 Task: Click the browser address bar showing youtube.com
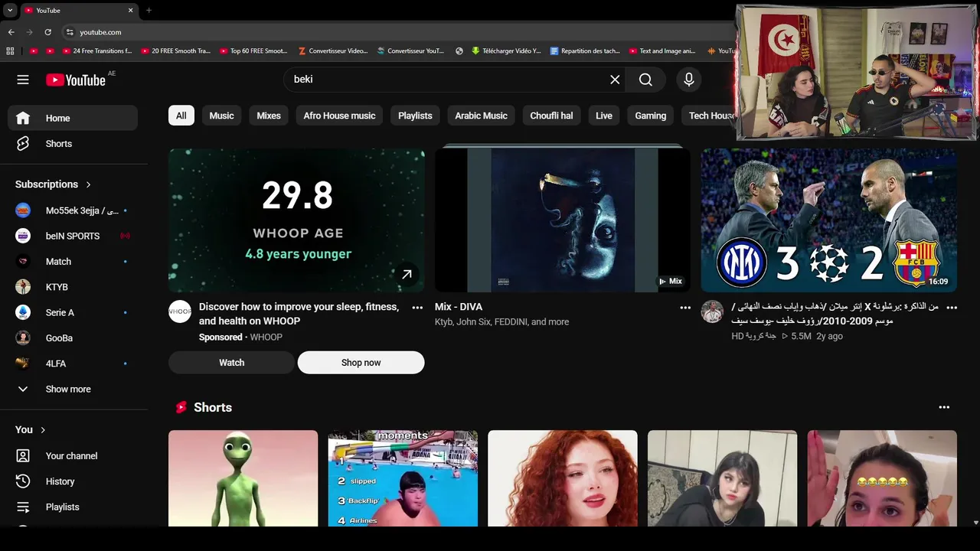[398, 32]
